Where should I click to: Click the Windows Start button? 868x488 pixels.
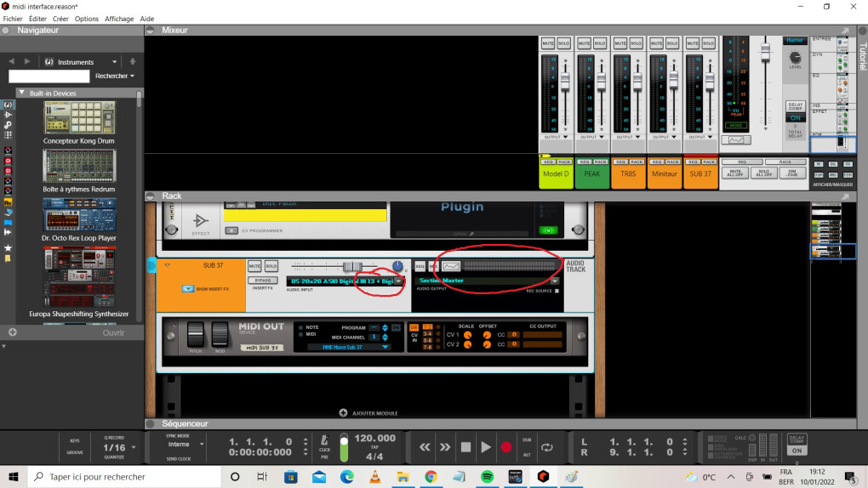point(14,476)
